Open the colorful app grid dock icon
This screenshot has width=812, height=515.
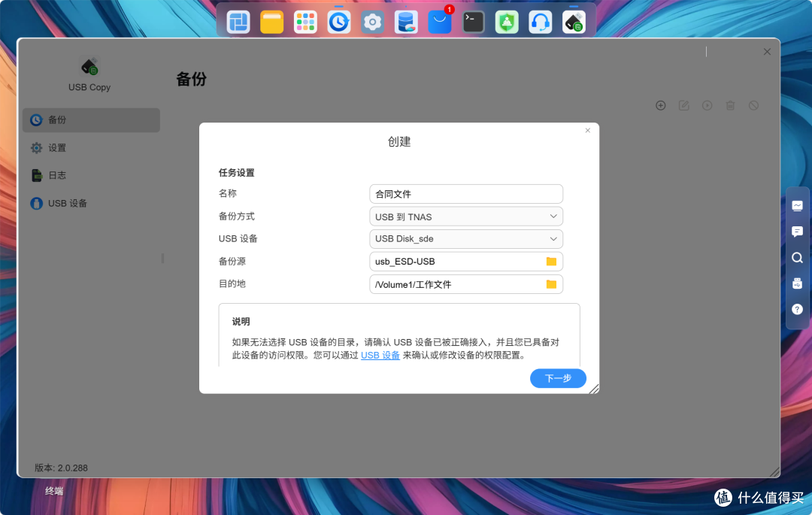point(305,23)
